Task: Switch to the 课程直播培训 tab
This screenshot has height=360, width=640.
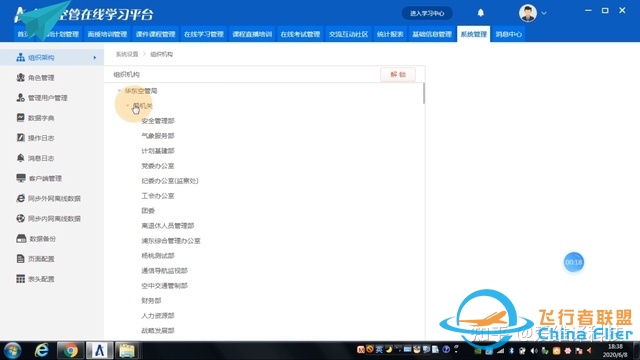Action: [x=252, y=34]
